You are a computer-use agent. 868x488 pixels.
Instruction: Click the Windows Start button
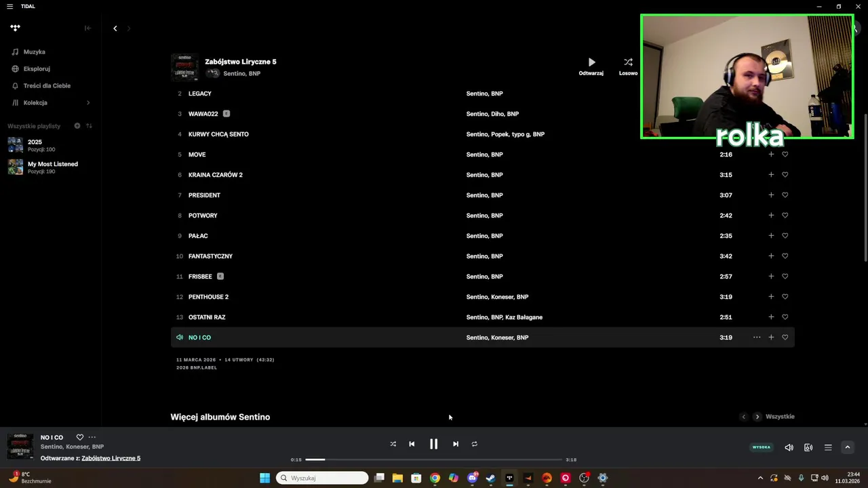click(x=264, y=478)
